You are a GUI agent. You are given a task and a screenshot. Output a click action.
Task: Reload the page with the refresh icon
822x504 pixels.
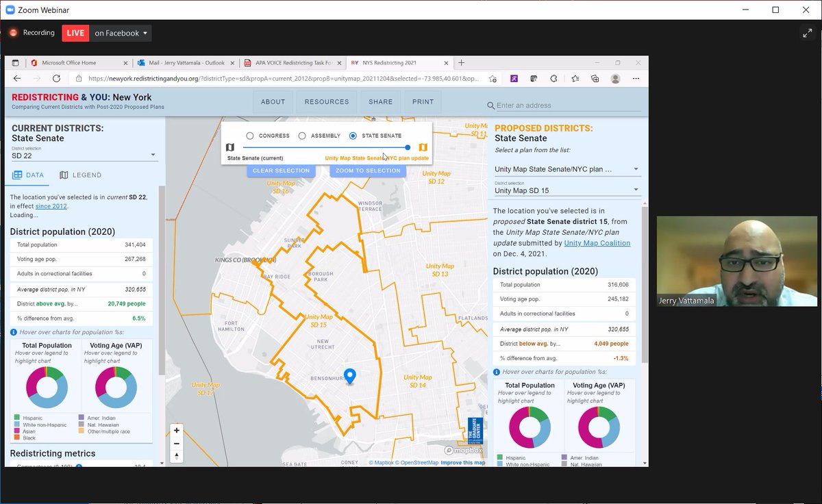(x=56, y=79)
